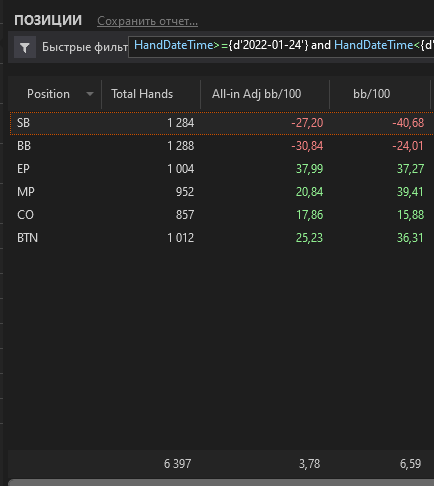Click the 1 288 total hands cell
This screenshot has height=486, width=434.
181,146
